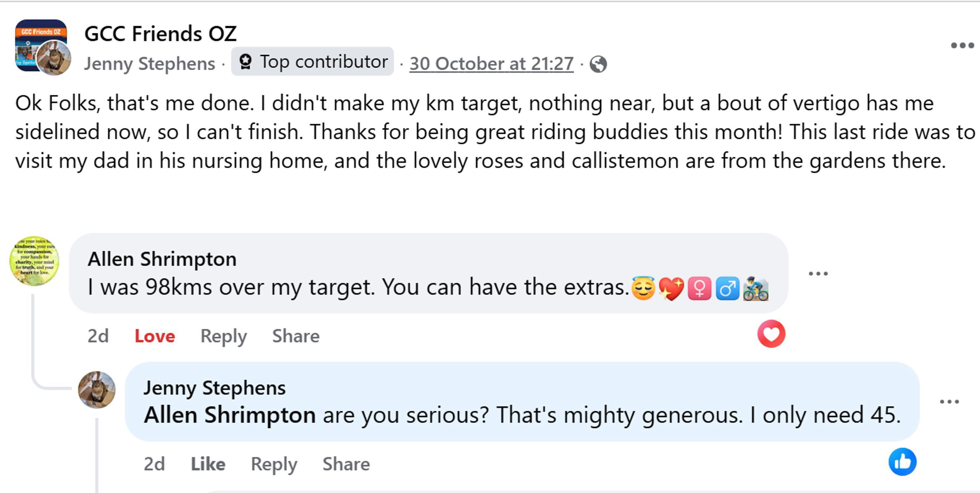Toggle Like on Jenny Stephens' reply
Viewport: 980px width, 493px height.
(208, 464)
